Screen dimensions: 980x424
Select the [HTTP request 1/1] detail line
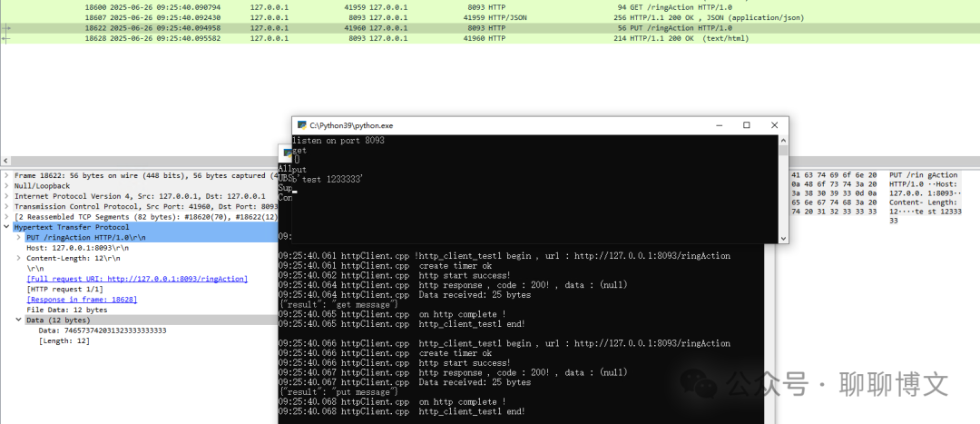pyautogui.click(x=65, y=290)
